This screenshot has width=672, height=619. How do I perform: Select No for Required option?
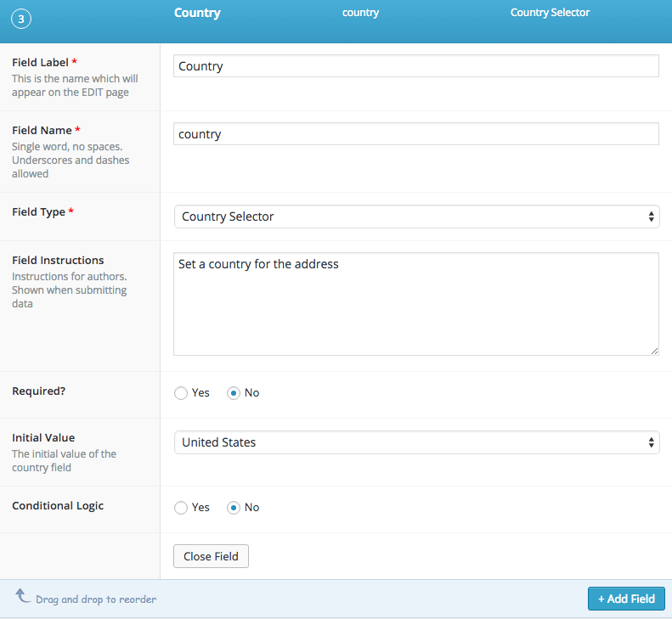pyautogui.click(x=234, y=393)
